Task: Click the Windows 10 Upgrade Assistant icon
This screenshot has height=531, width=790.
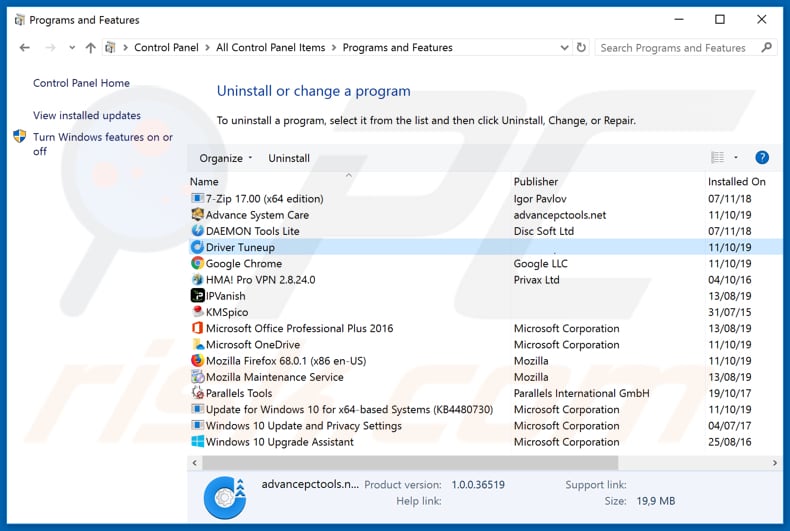Action: 197,442
